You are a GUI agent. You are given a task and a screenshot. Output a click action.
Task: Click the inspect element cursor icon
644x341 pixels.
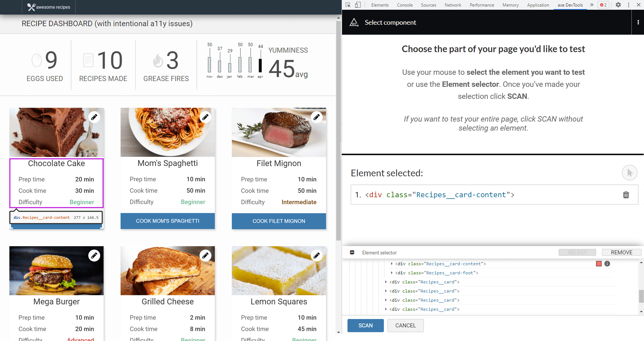tap(348, 5)
